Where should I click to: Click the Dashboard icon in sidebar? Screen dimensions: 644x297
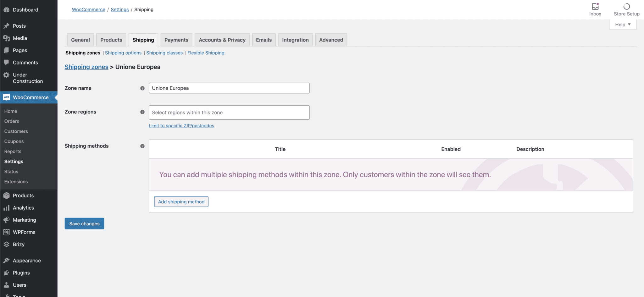(x=6, y=10)
